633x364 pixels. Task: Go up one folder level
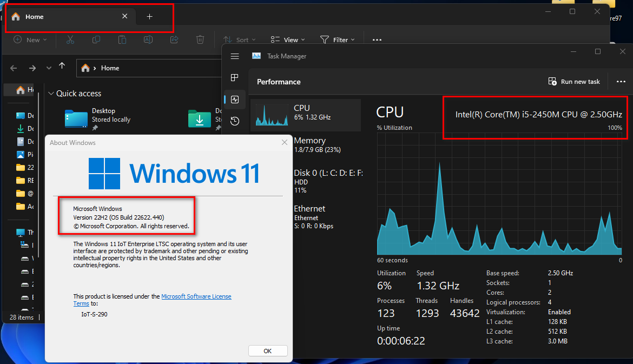(62, 66)
